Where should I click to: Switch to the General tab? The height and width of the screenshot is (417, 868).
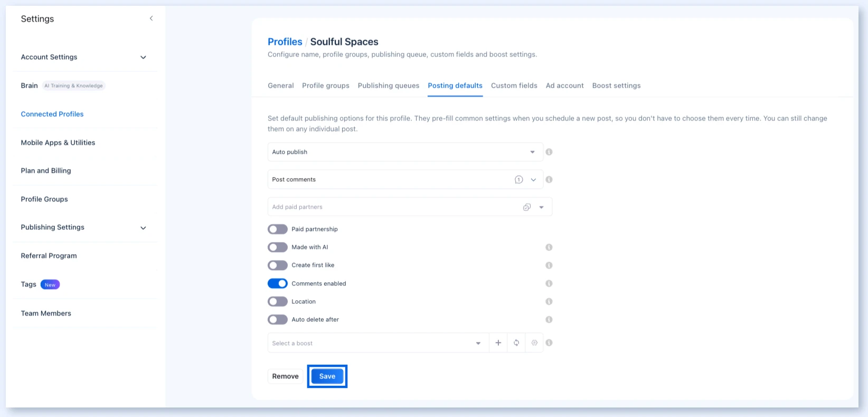tap(281, 86)
